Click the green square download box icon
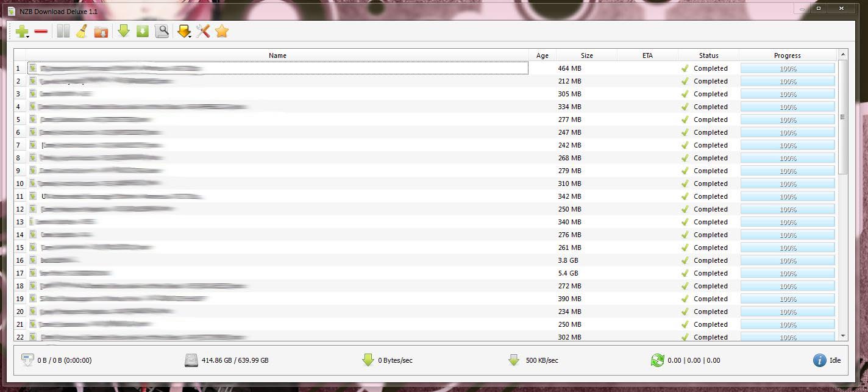 143,31
